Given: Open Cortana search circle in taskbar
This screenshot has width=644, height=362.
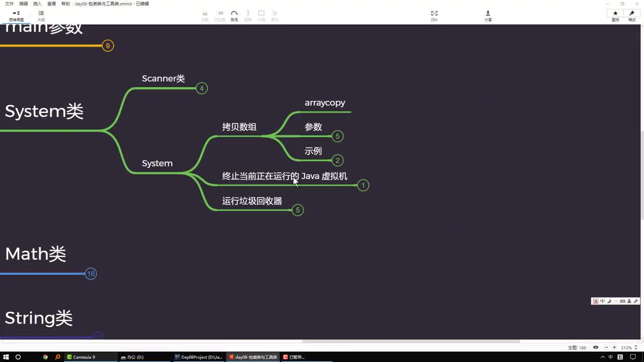Looking at the screenshot, I should pyautogui.click(x=18, y=357).
